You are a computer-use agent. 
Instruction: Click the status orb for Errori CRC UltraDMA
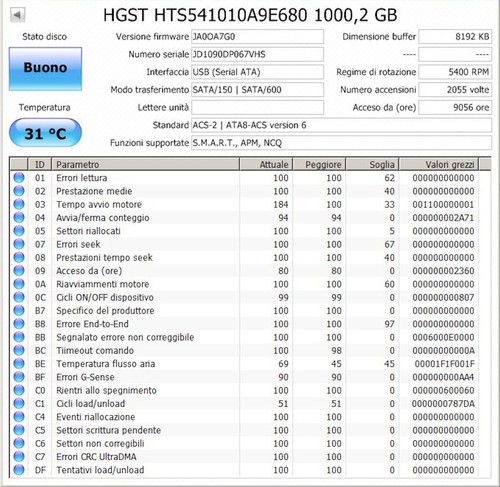pyautogui.click(x=19, y=456)
